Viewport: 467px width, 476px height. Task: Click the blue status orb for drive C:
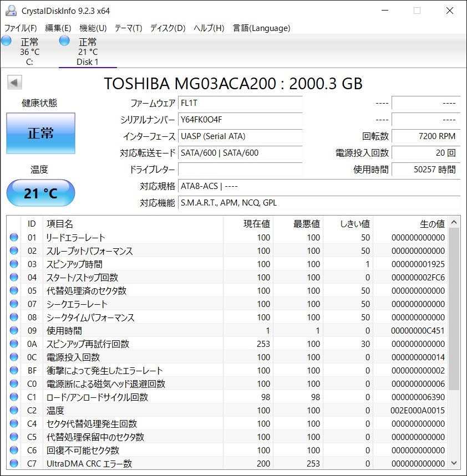pyautogui.click(x=7, y=41)
